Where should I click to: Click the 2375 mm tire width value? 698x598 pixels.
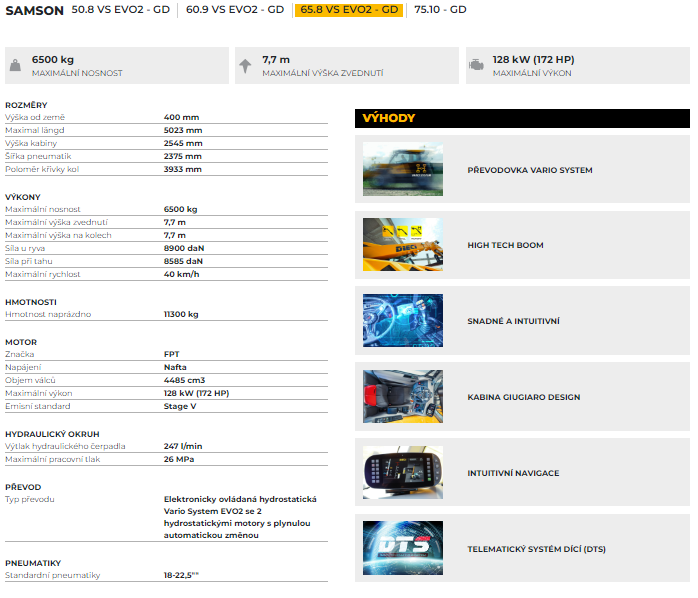pos(183,156)
